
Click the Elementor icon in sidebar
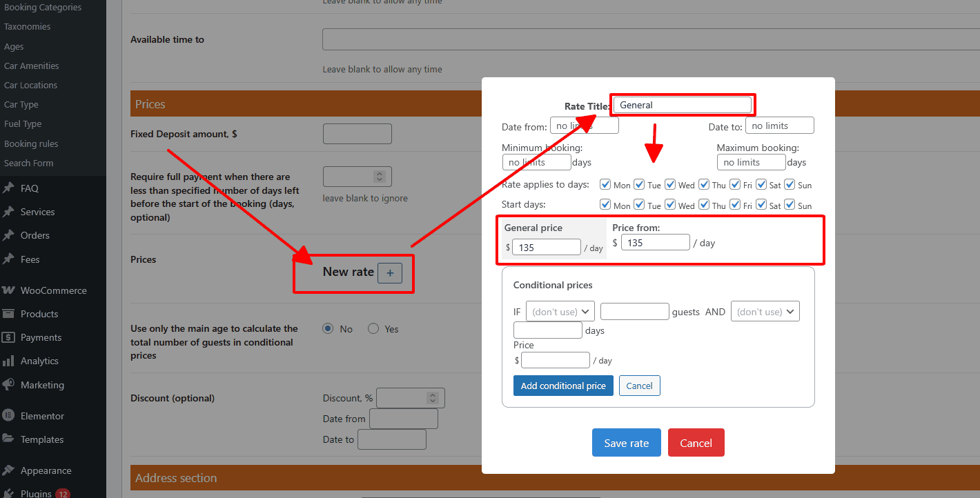point(9,416)
